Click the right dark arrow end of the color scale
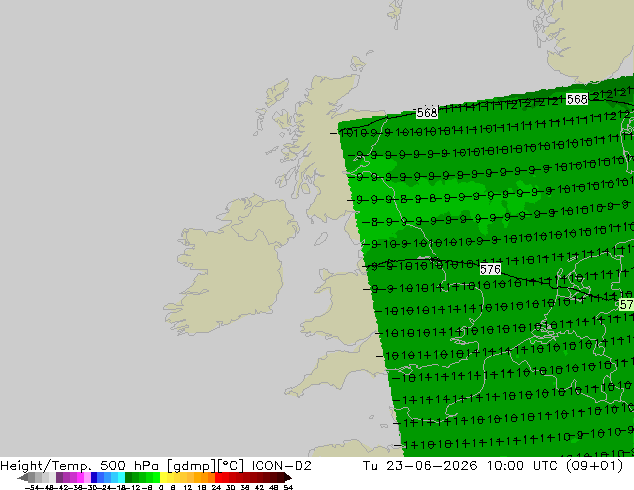 click(x=288, y=477)
